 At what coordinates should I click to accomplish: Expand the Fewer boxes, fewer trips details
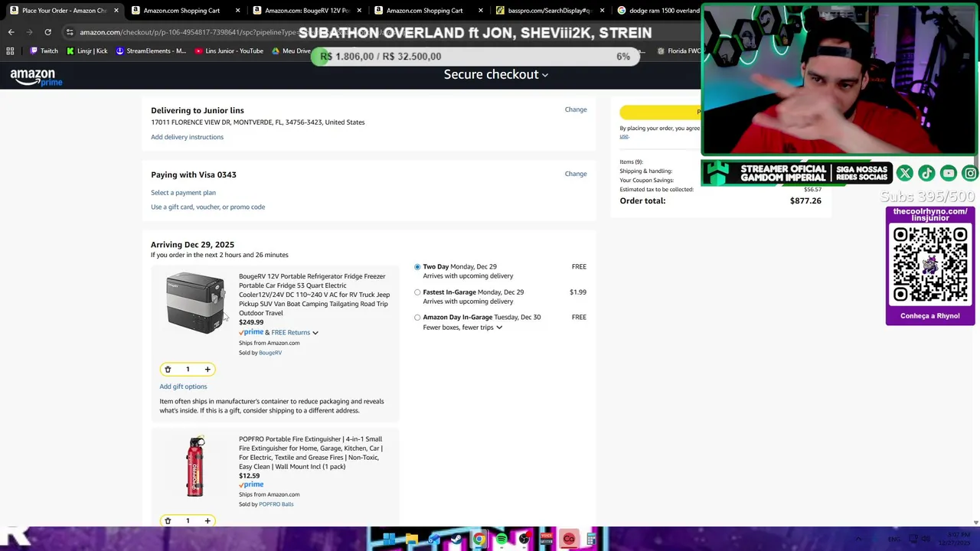(x=498, y=328)
